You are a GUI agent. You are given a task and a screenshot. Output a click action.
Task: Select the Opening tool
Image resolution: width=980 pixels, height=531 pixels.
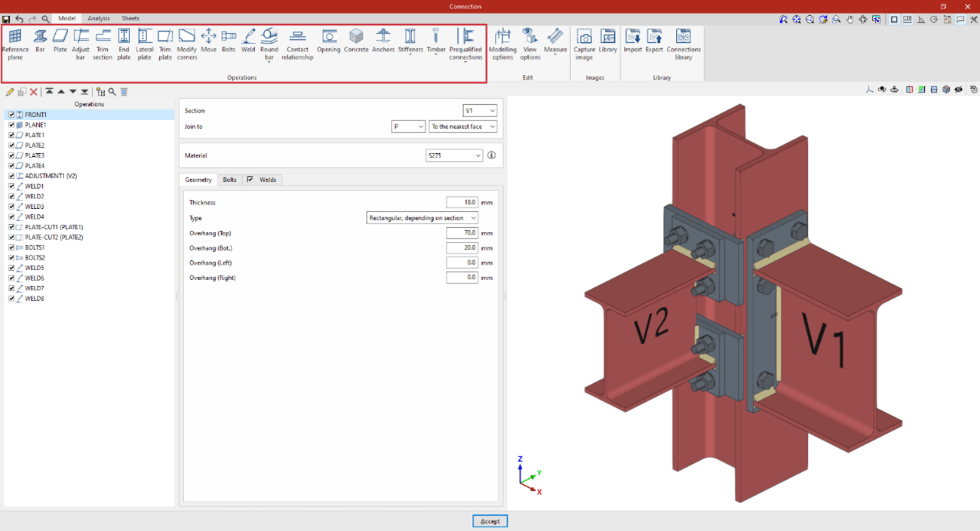(328, 41)
